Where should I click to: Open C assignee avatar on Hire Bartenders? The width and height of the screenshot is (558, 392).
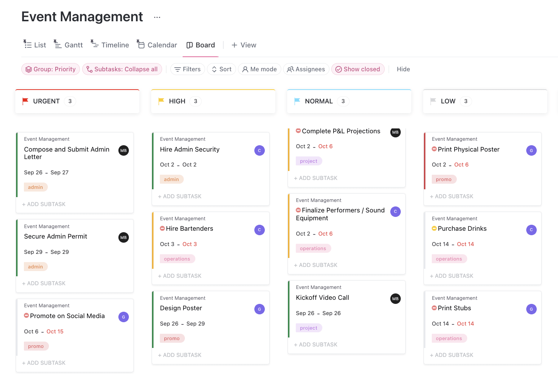pos(260,230)
